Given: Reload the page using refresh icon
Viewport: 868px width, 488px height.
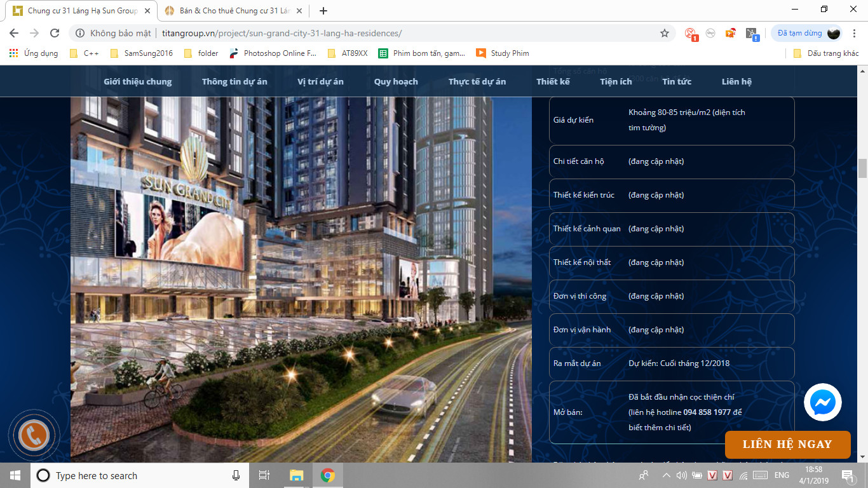Looking at the screenshot, I should tap(55, 33).
